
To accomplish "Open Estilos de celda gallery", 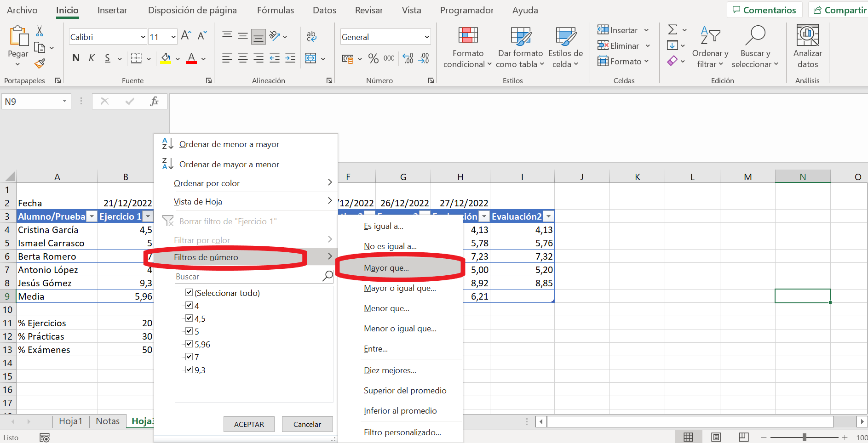I will pos(565,47).
